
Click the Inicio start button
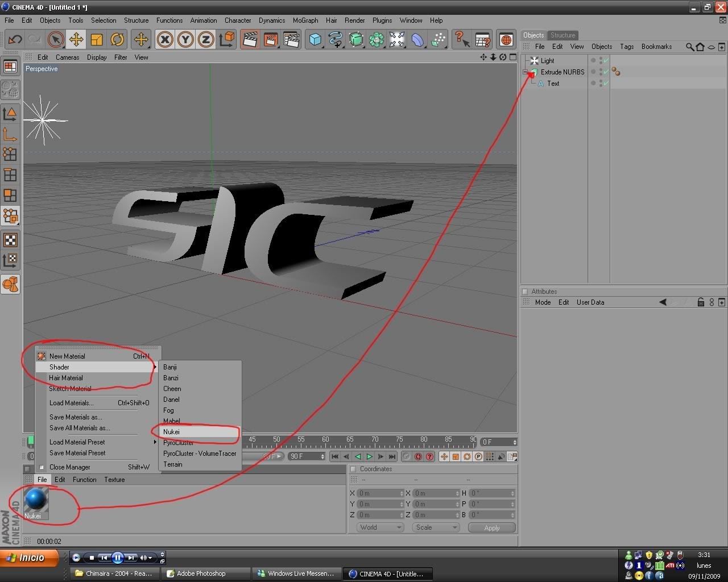pyautogui.click(x=30, y=558)
